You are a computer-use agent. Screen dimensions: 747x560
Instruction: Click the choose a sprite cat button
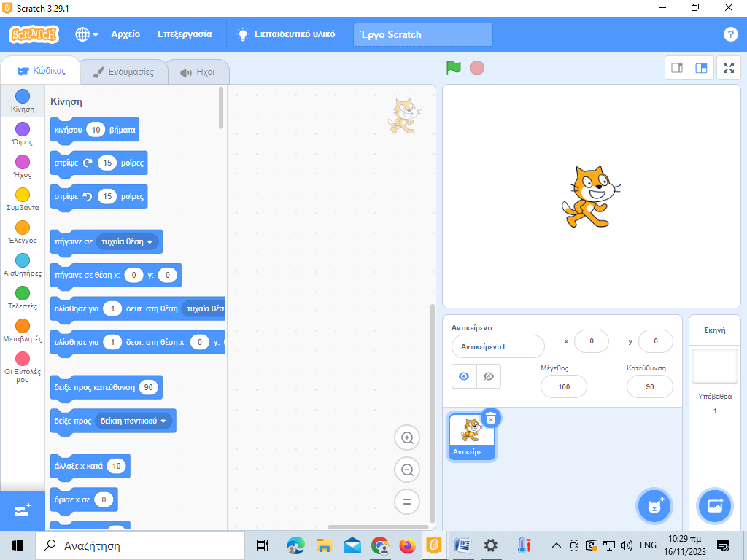point(654,506)
